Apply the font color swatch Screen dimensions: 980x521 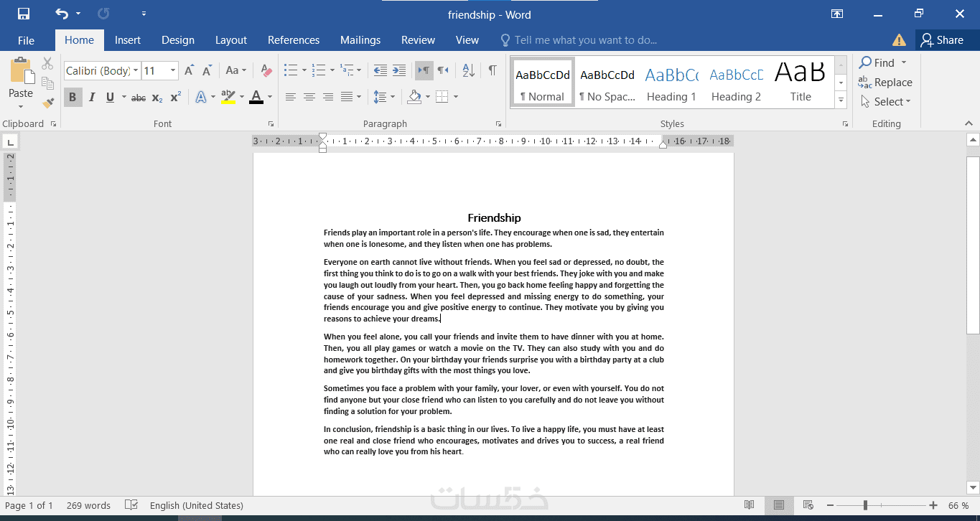coord(256,97)
